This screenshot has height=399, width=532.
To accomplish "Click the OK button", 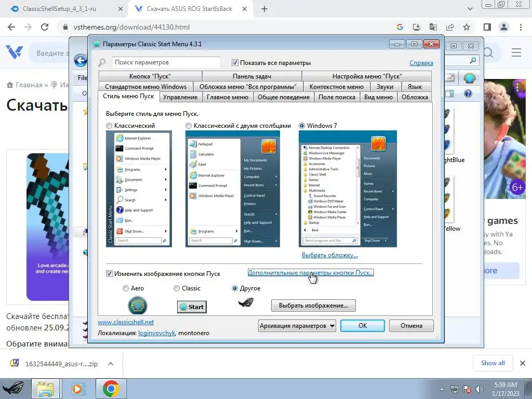I will [x=362, y=326].
